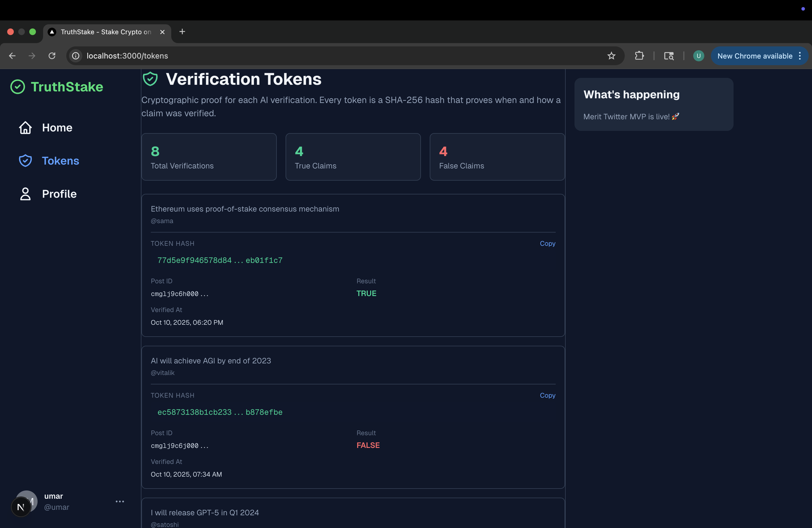This screenshot has height=528, width=812.
Task: Click the Next.js dev tools badge
Action: pos(21,507)
